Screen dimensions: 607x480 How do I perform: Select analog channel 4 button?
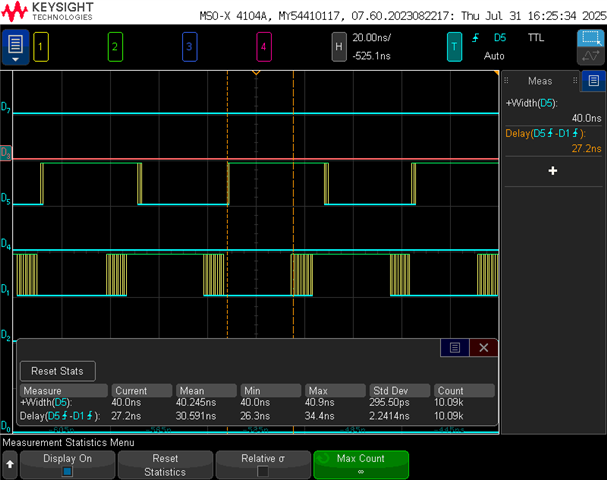[x=264, y=47]
